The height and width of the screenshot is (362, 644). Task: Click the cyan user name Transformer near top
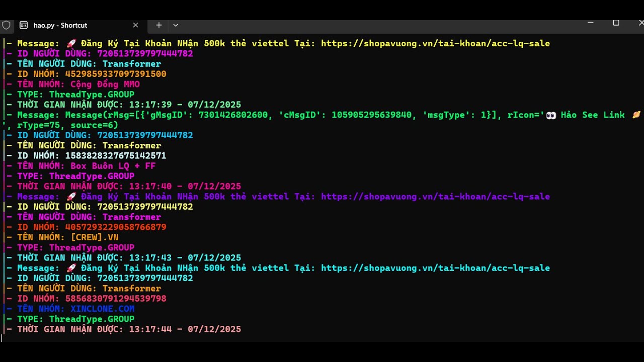[x=132, y=64]
